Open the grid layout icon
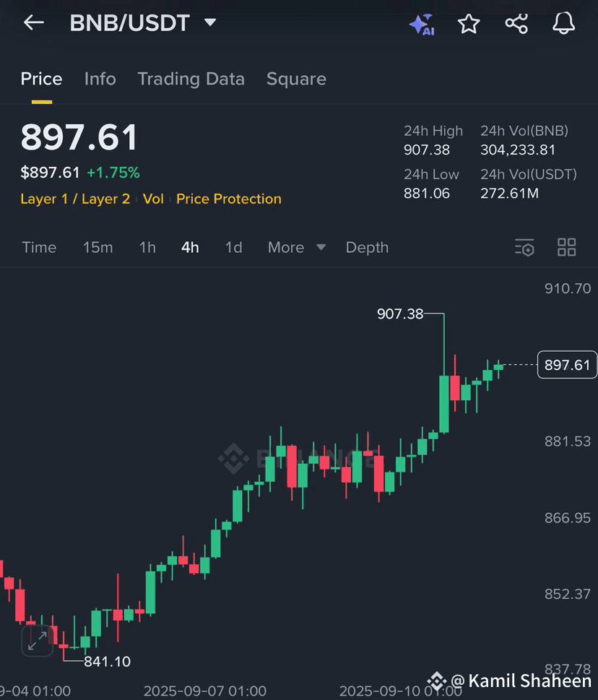 (x=566, y=247)
